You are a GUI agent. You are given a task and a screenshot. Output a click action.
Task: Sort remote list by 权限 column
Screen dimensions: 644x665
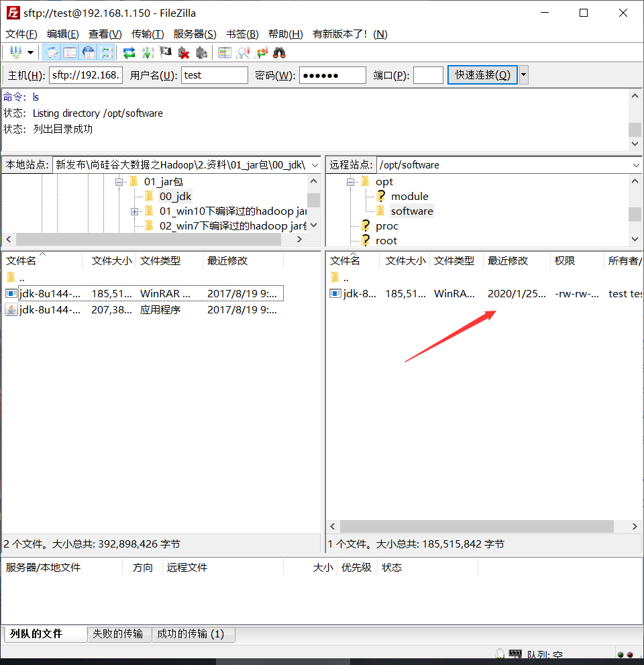click(x=577, y=260)
